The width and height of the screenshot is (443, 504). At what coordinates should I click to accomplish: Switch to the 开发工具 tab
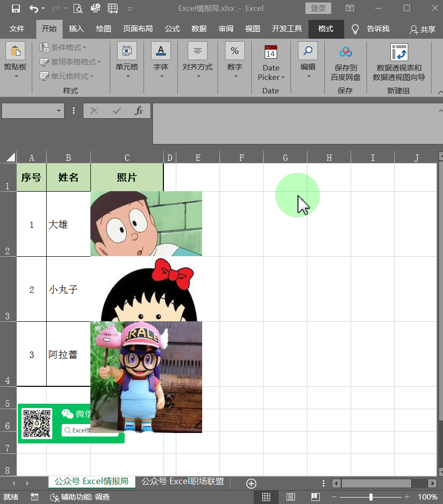pyautogui.click(x=287, y=29)
